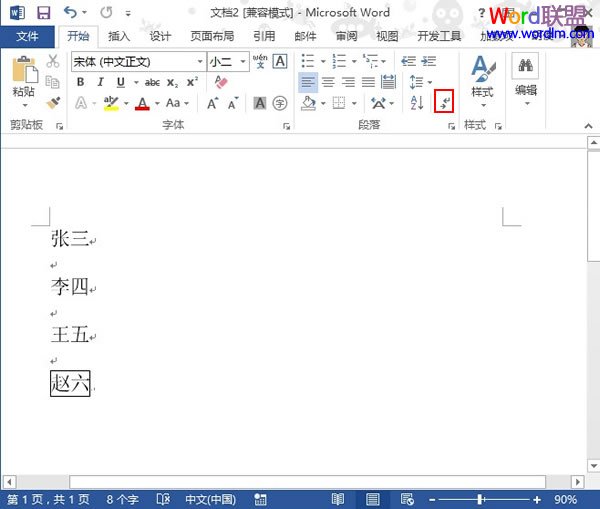The height and width of the screenshot is (509, 600).
Task: Open the 页面布局 ribbon tab
Action: pos(211,37)
